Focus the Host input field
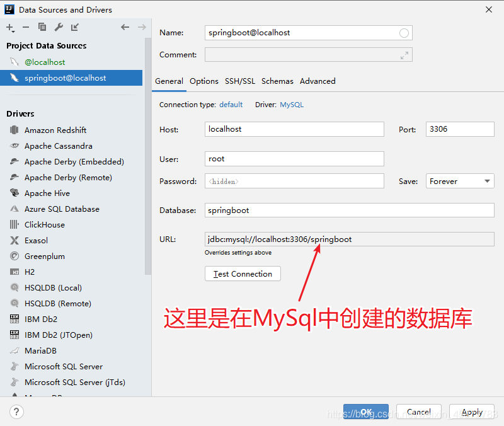 [x=294, y=129]
